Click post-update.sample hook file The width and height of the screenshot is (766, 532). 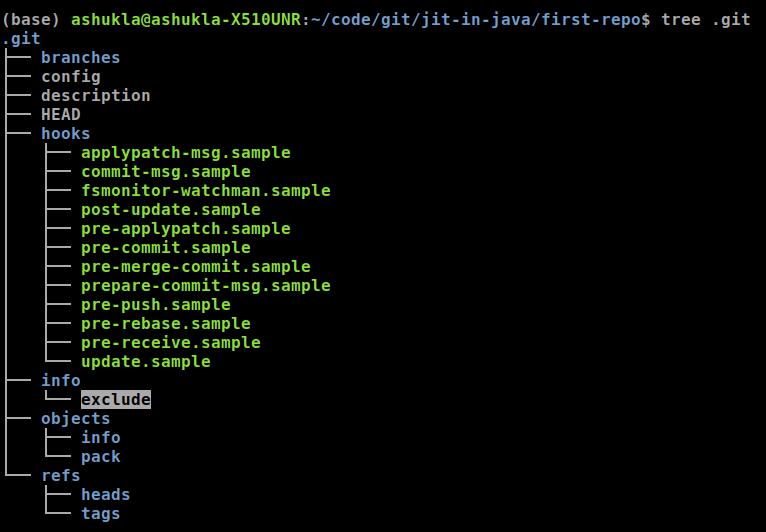click(170, 210)
